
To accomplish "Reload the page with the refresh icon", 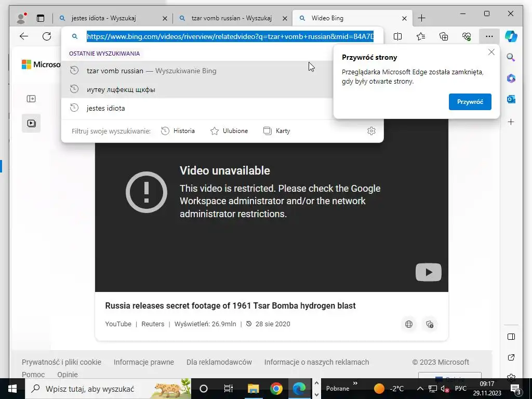I will coord(47,36).
